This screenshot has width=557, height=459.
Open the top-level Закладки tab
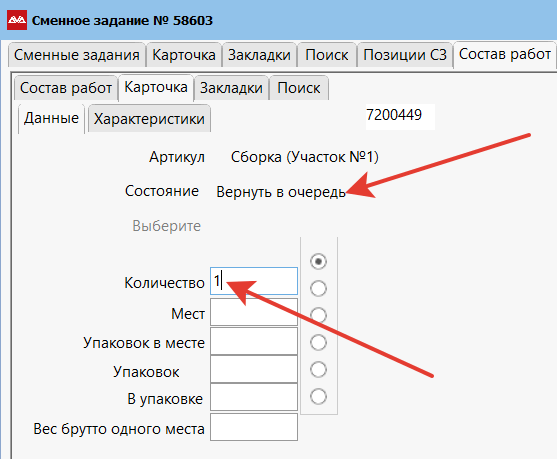(259, 55)
